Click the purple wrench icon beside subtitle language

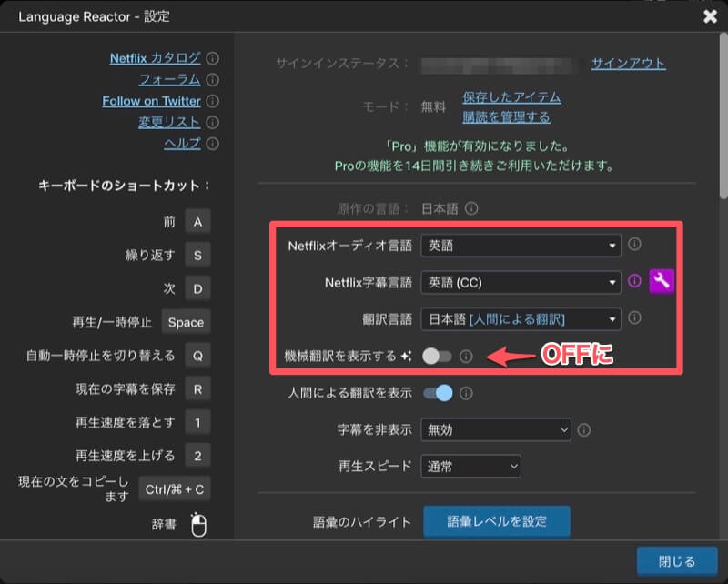click(x=661, y=281)
